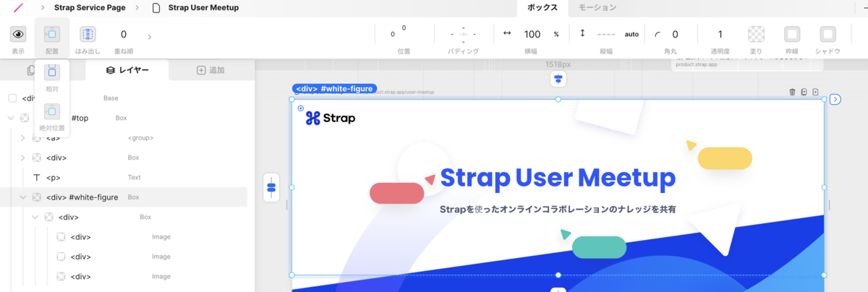Click canvas copy page icon beside trash
The width and height of the screenshot is (868, 292).
click(x=804, y=92)
